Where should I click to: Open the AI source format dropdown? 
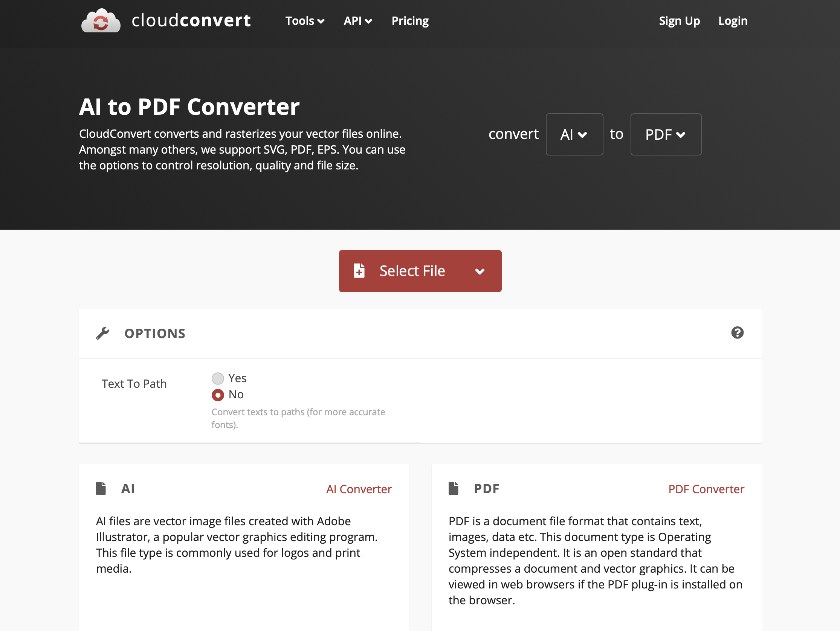574,134
